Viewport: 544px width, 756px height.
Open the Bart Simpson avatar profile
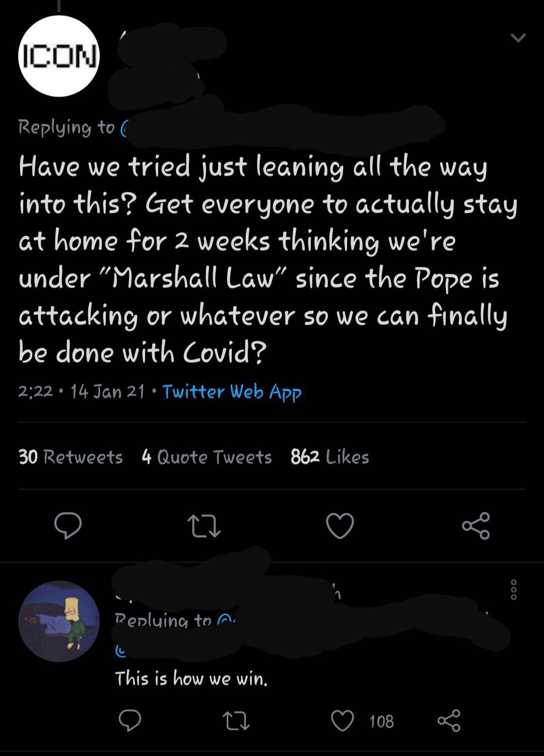tap(59, 622)
